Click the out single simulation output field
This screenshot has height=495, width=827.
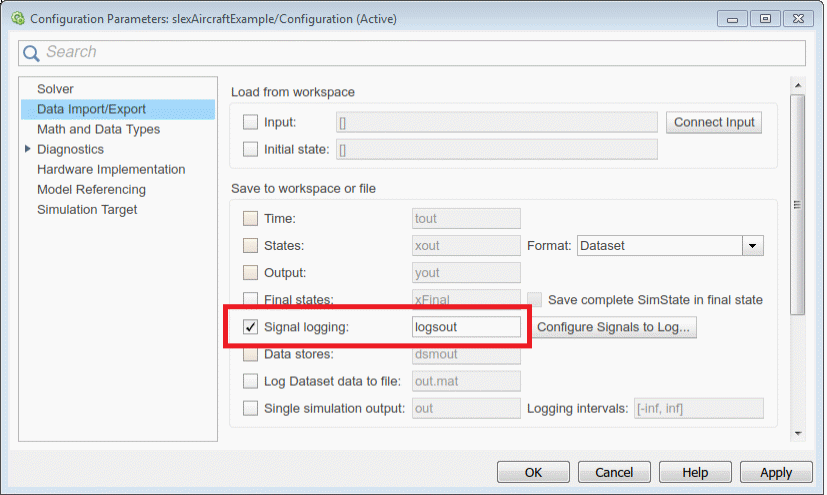(466, 408)
